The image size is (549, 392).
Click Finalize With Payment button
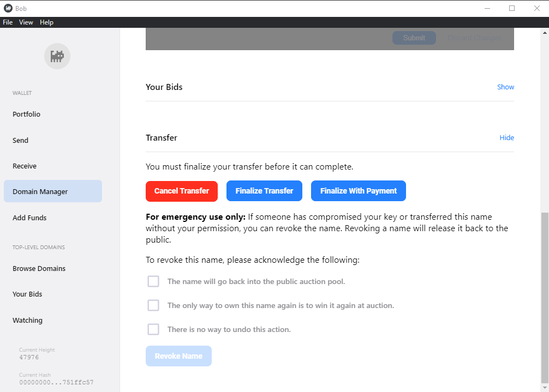(x=358, y=191)
